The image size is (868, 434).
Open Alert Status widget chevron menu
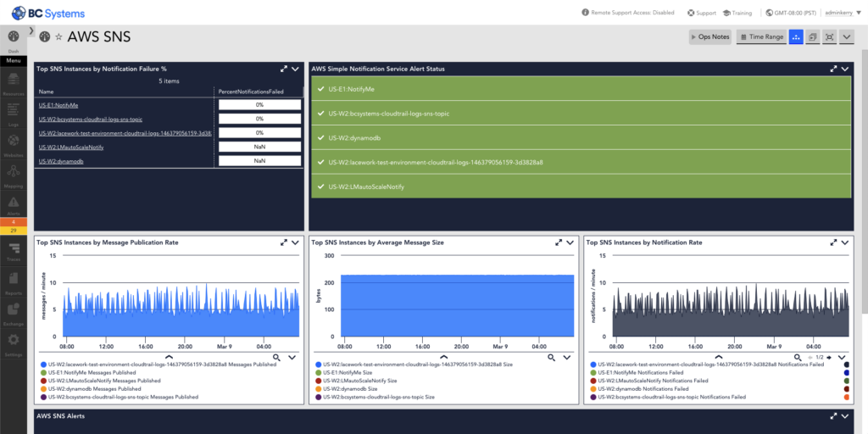(x=845, y=70)
